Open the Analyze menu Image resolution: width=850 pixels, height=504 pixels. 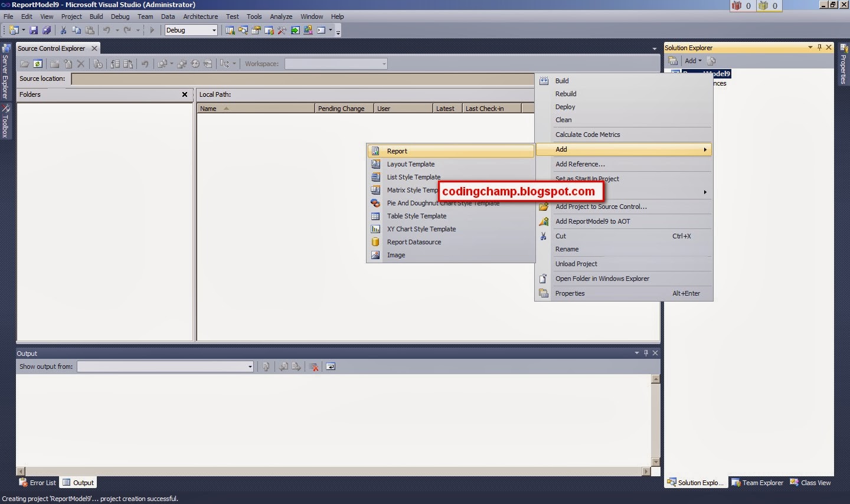point(281,17)
